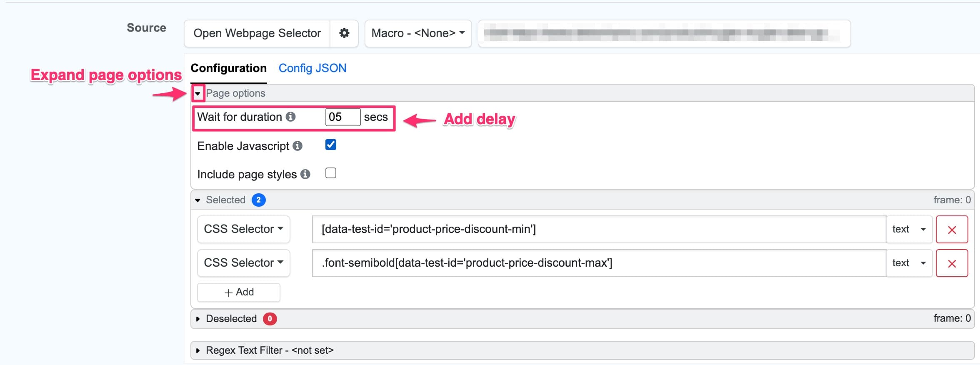Click the Wait for duration info icon
This screenshot has width=980, height=365.
pyautogui.click(x=292, y=117)
